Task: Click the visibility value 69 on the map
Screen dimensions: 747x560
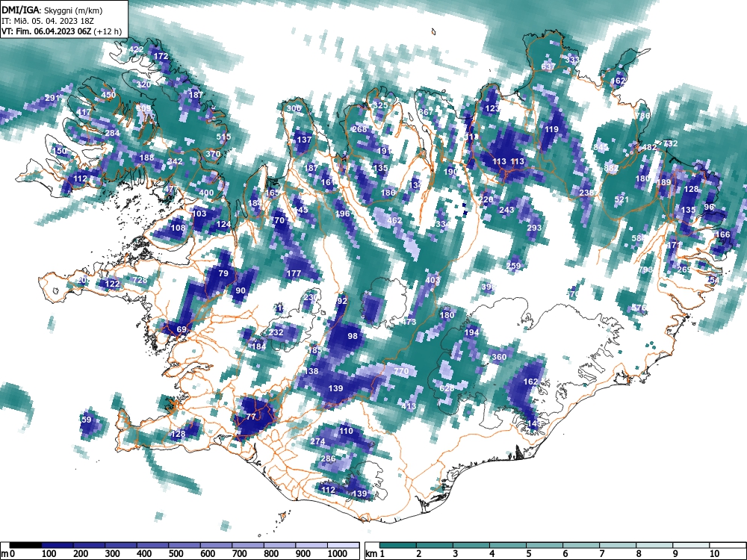Action: click(182, 329)
